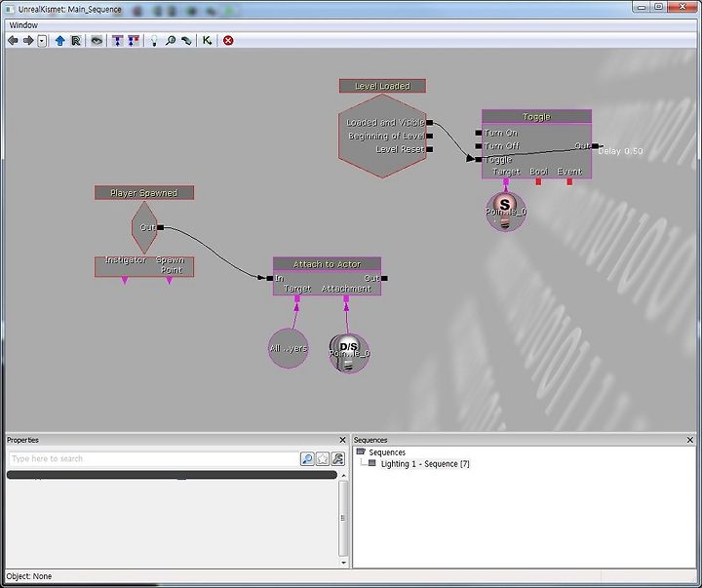The height and width of the screenshot is (588, 702).
Task: Click the dark category bar in Properties
Action: coord(172,475)
